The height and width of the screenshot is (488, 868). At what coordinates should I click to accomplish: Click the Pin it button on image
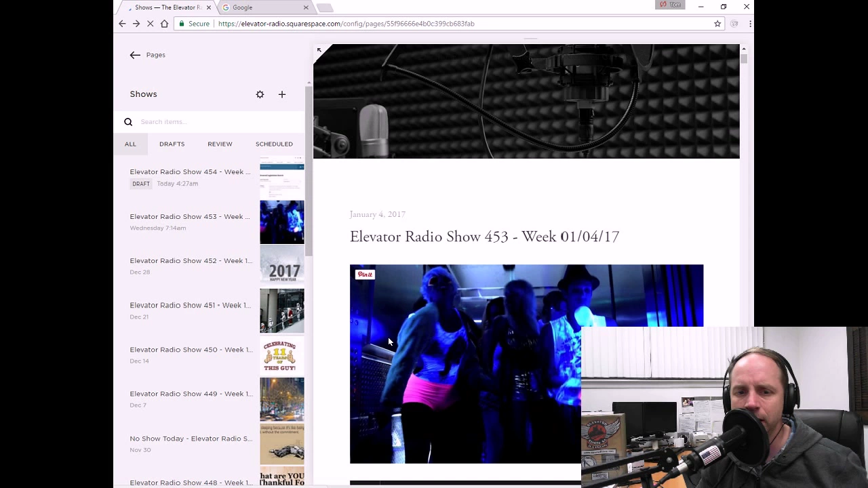365,274
